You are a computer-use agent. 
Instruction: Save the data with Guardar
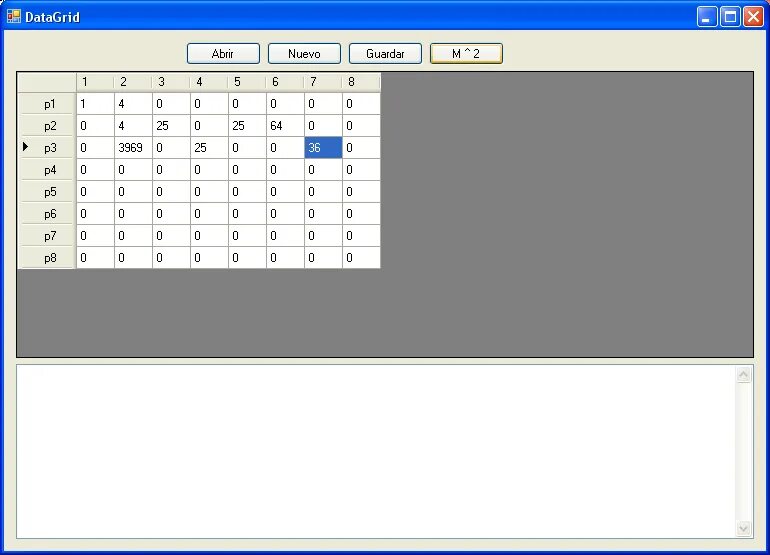coord(385,54)
